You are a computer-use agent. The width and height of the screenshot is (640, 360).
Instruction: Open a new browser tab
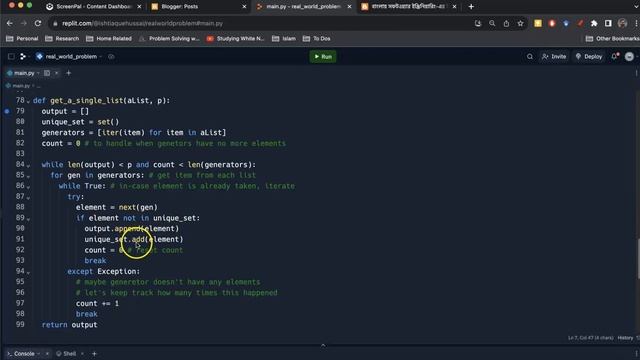point(471,7)
